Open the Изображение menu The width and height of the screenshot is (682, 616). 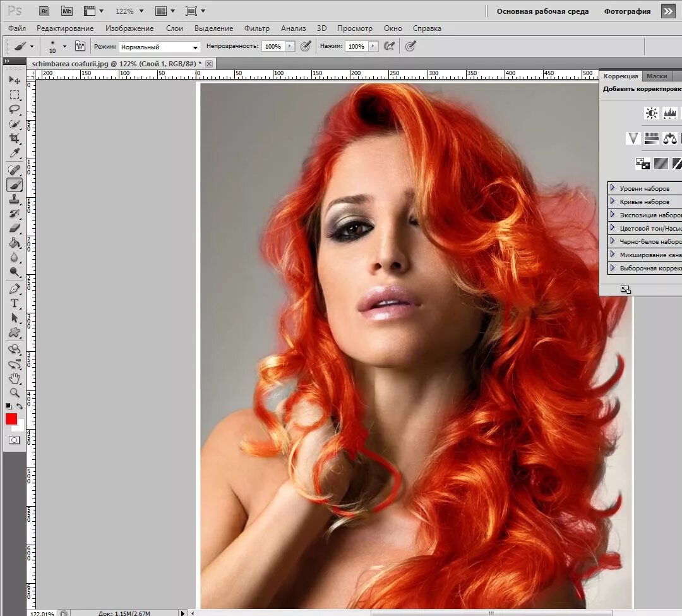pyautogui.click(x=129, y=28)
